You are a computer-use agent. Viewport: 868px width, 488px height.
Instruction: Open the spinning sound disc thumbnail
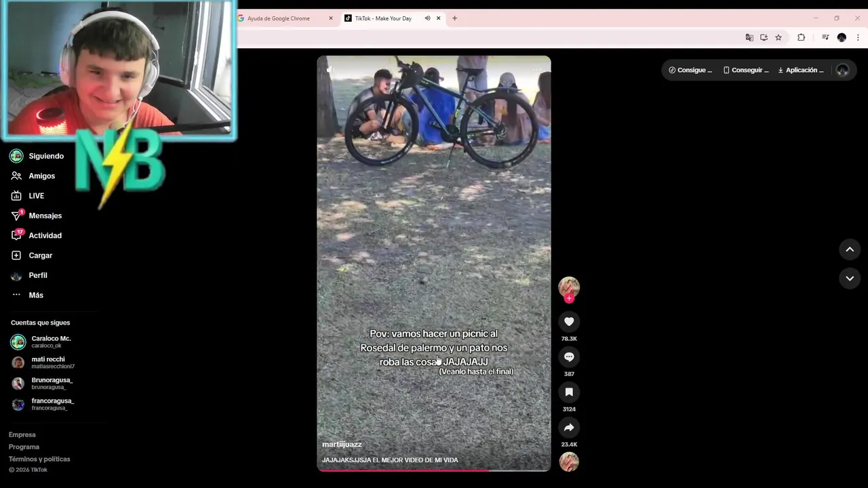pyautogui.click(x=569, y=462)
